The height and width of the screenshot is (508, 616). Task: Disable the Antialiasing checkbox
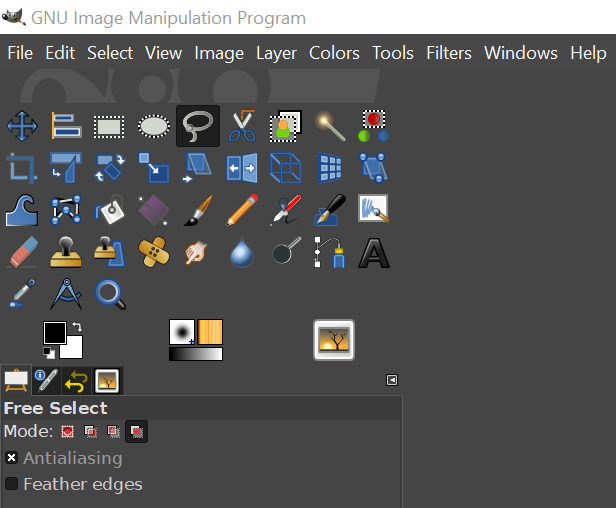point(11,458)
